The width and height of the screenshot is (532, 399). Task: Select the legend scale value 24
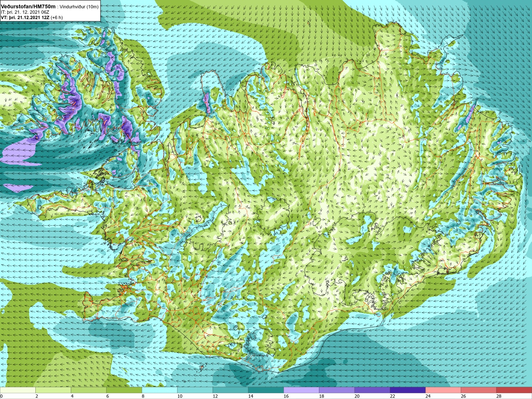(x=428, y=396)
